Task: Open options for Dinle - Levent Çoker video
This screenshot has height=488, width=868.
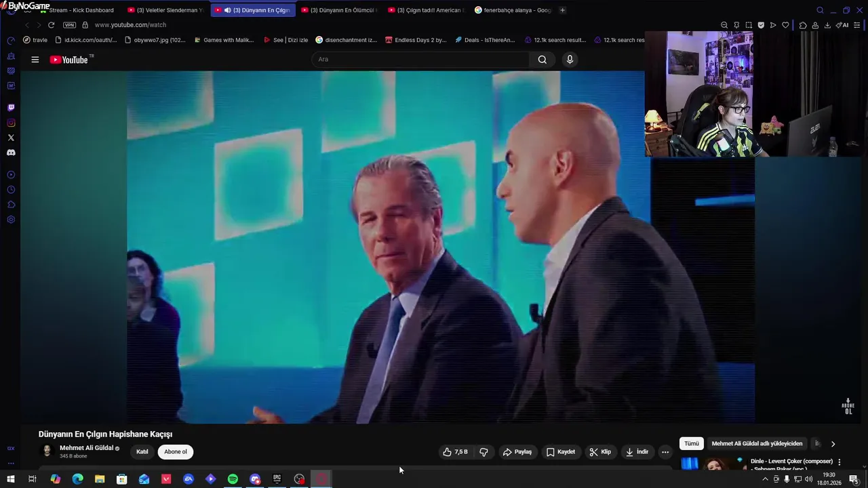Action: (x=840, y=462)
